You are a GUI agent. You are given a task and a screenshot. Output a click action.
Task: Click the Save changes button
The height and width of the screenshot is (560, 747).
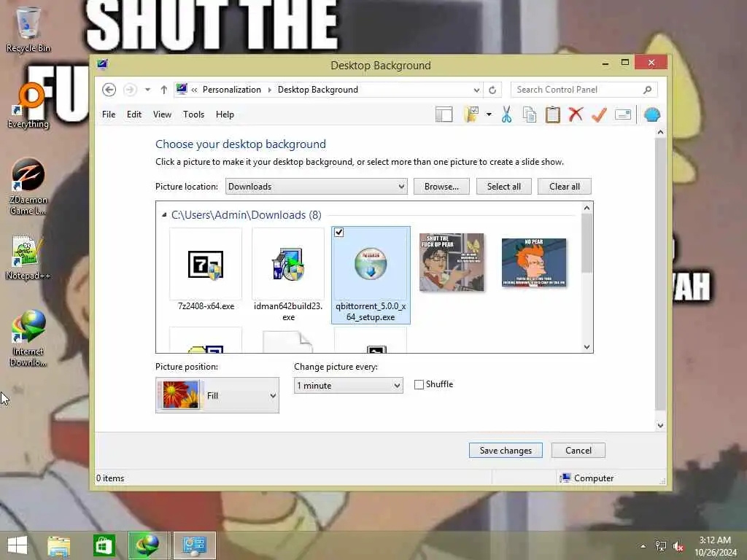coord(506,451)
